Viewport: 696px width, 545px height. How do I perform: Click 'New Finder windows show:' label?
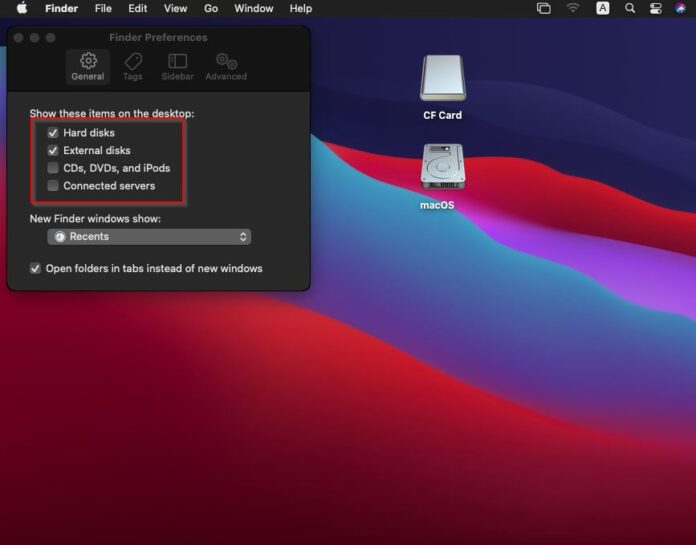(95, 219)
